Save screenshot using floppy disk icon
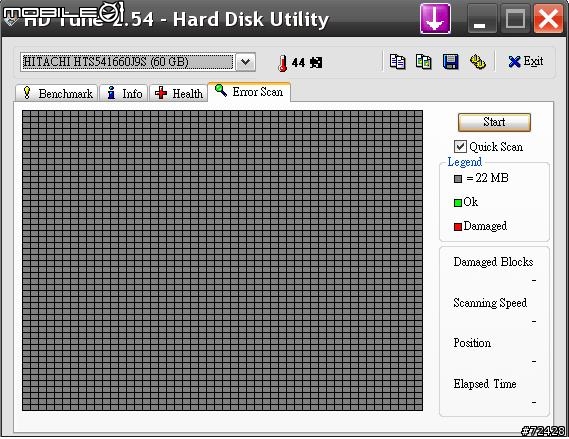Viewport: 569px width, 439px height. click(x=451, y=62)
